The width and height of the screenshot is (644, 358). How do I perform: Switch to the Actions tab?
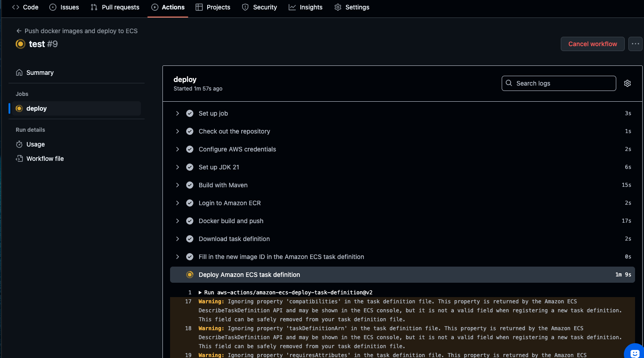click(168, 7)
